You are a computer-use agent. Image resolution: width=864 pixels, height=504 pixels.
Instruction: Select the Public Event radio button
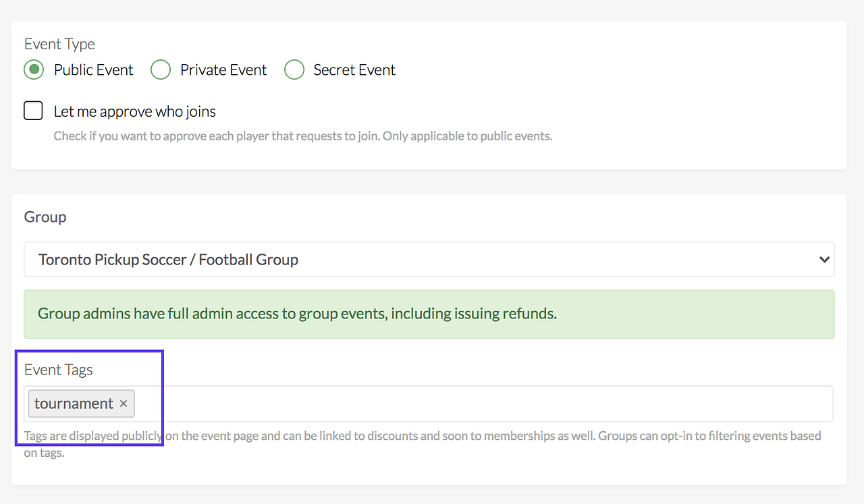(34, 69)
